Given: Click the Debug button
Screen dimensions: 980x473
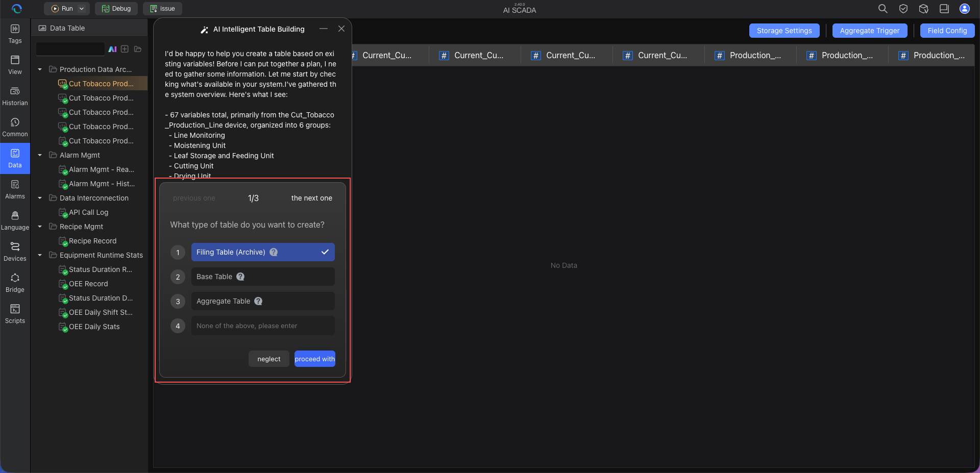Looking at the screenshot, I should [x=116, y=9].
